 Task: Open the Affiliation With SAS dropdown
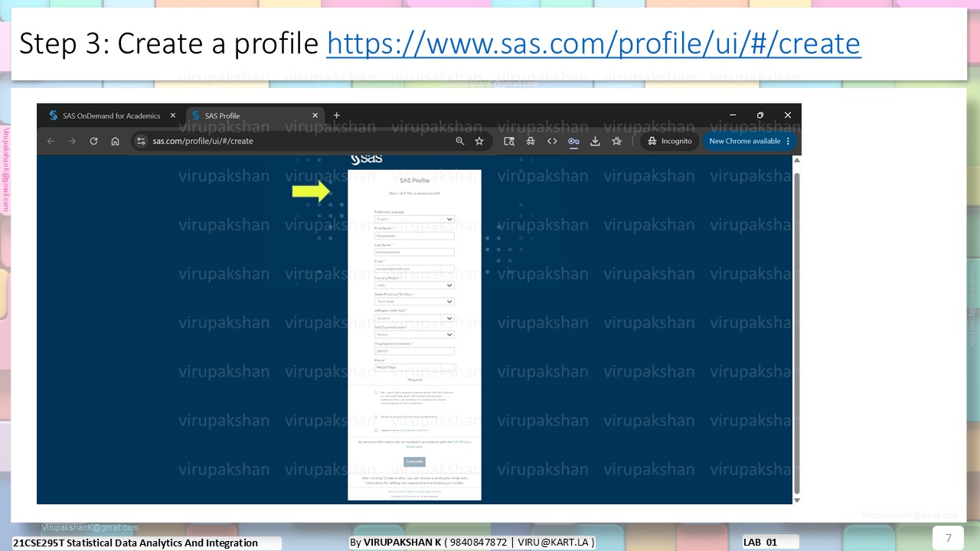(414, 318)
